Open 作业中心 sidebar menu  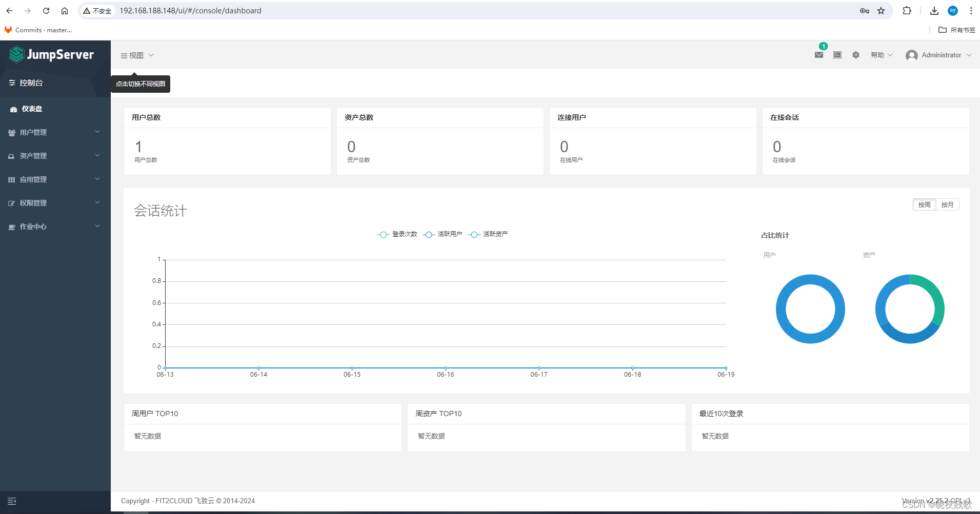[55, 227]
